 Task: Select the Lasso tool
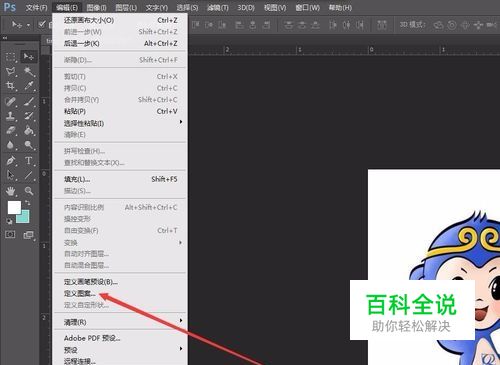(x=11, y=71)
